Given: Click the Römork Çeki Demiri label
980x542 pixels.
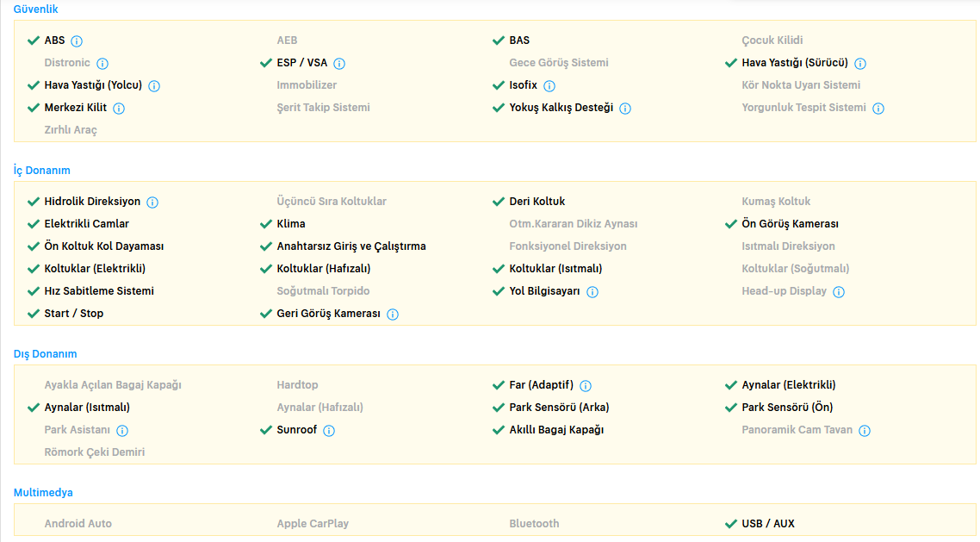Looking at the screenshot, I should click(x=95, y=453).
